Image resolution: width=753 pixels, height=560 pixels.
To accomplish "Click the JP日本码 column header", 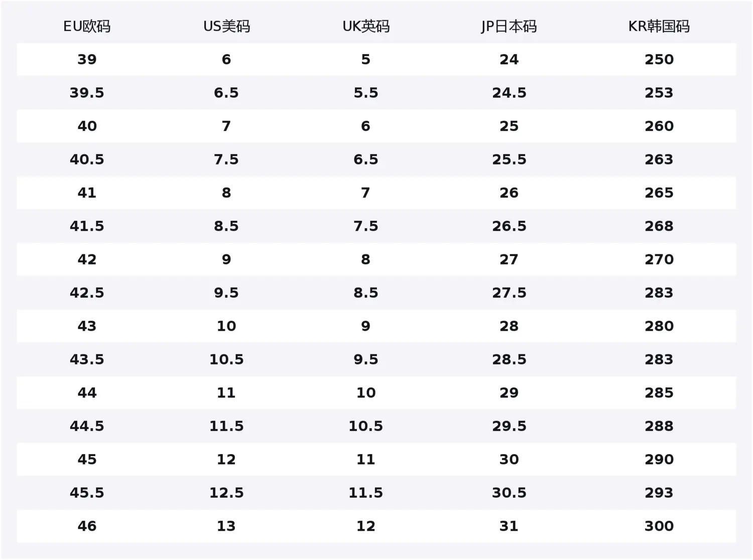I will (x=509, y=26).
